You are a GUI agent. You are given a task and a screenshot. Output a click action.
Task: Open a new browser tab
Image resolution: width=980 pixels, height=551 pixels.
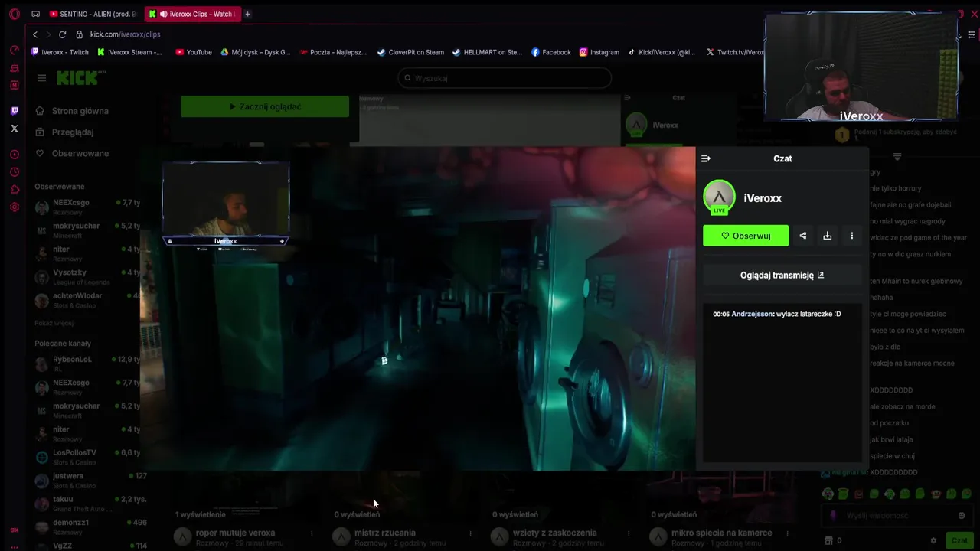point(247,14)
